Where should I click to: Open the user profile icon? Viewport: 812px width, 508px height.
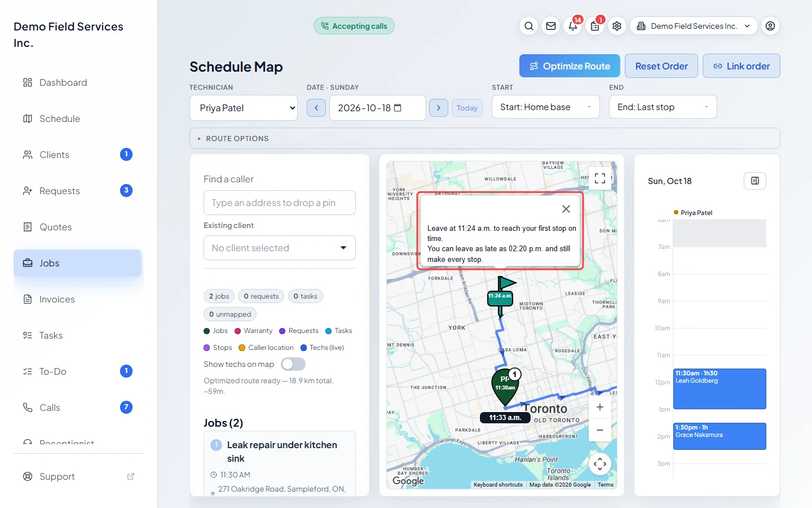coord(770,26)
